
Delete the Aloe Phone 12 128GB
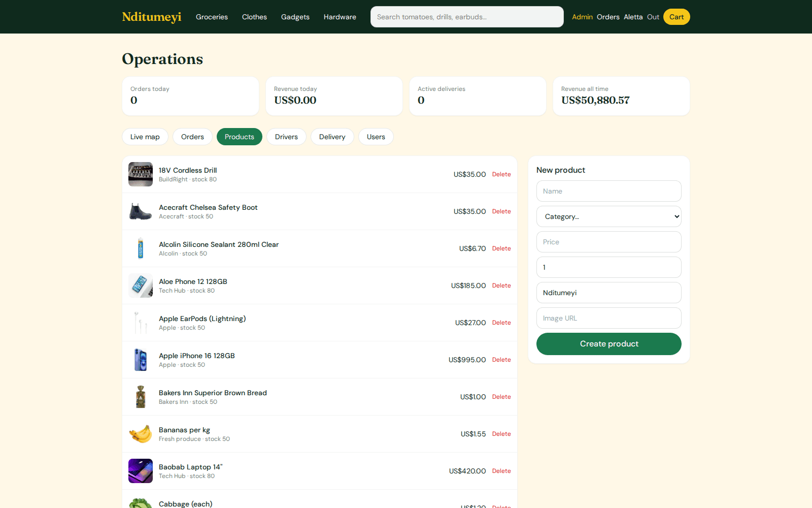[501, 285]
